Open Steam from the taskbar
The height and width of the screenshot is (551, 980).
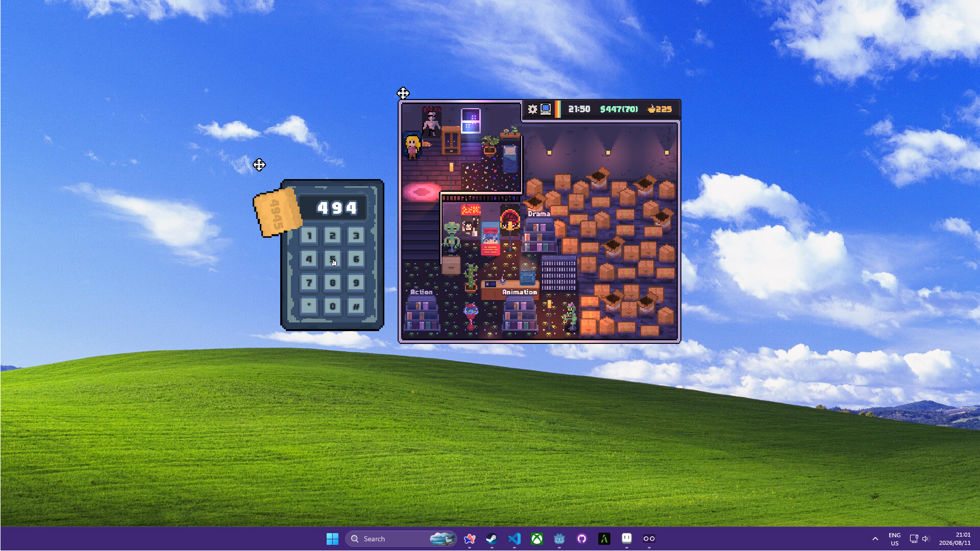pos(492,539)
